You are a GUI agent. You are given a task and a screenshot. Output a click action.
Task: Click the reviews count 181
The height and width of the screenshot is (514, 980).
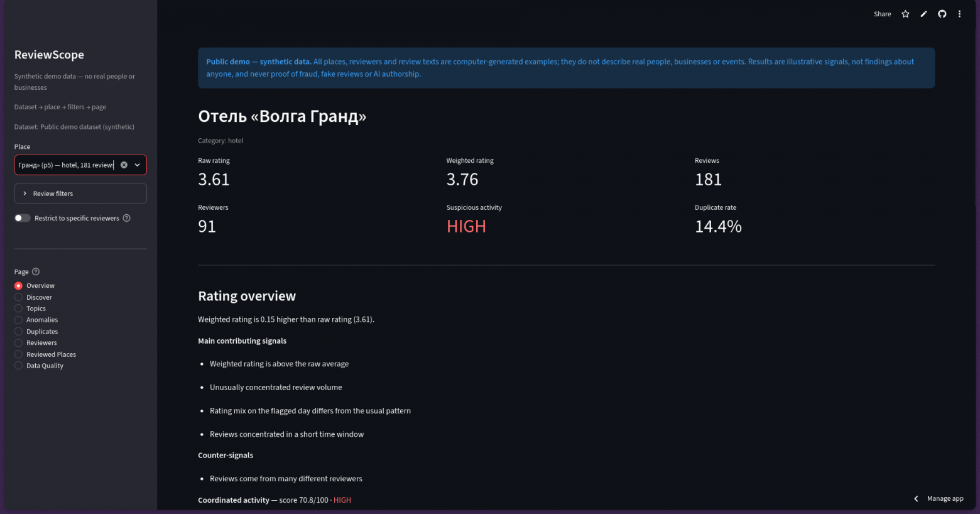coord(708,179)
